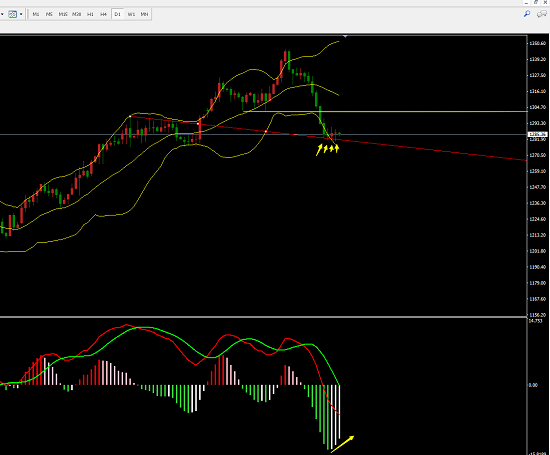Choose the H1 timeframe
The height and width of the screenshot is (455, 550).
coord(90,14)
